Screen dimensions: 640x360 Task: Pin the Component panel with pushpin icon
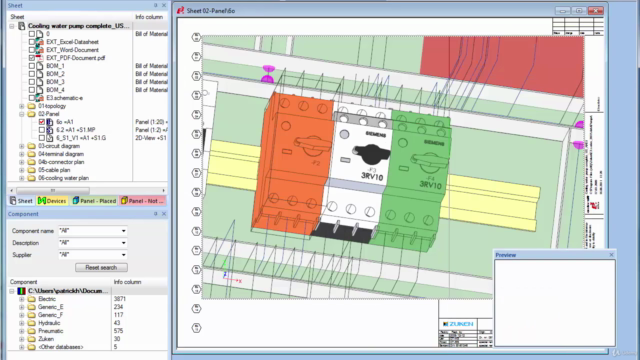click(156, 214)
